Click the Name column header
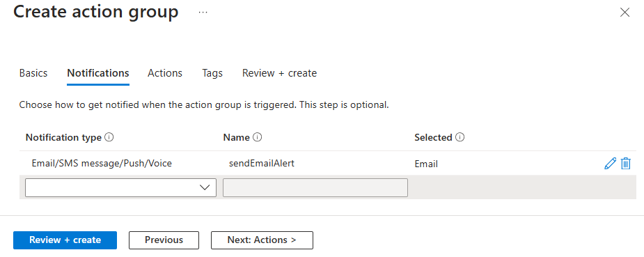This screenshot has width=644, height=257. tap(236, 137)
